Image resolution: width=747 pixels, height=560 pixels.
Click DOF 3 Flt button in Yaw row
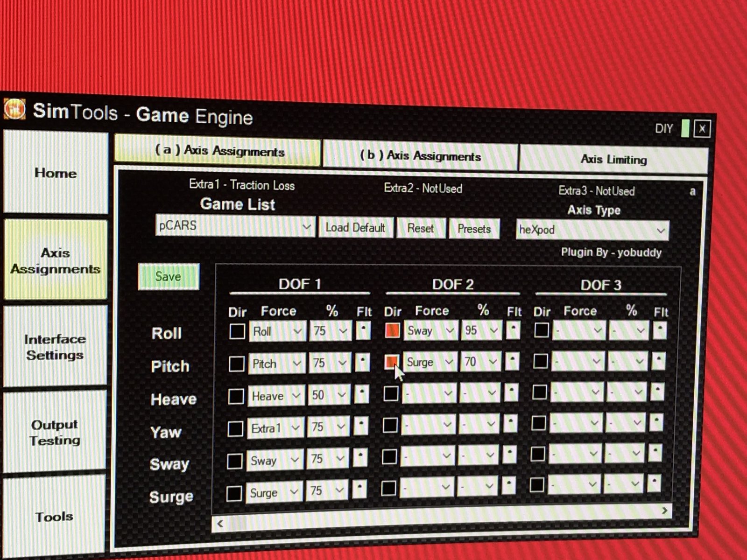click(x=656, y=423)
